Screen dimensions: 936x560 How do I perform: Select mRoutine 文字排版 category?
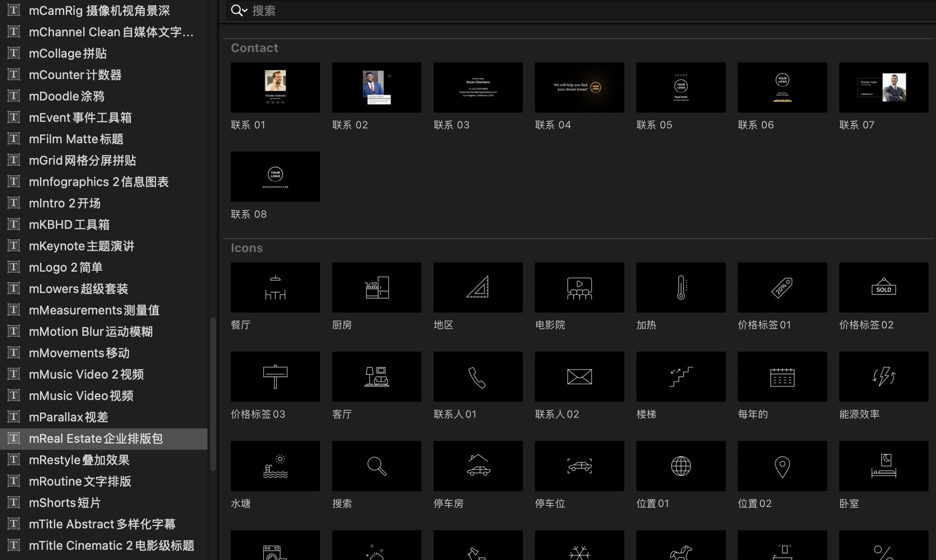(104, 481)
